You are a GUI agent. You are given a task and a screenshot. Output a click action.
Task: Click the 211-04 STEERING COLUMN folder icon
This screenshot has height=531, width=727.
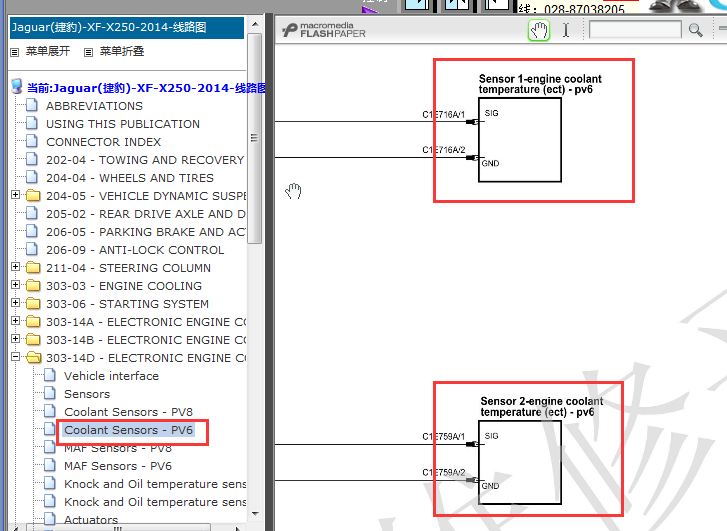pyautogui.click(x=33, y=268)
